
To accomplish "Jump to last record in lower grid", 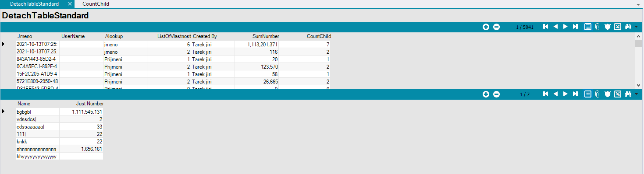I will (576, 94).
